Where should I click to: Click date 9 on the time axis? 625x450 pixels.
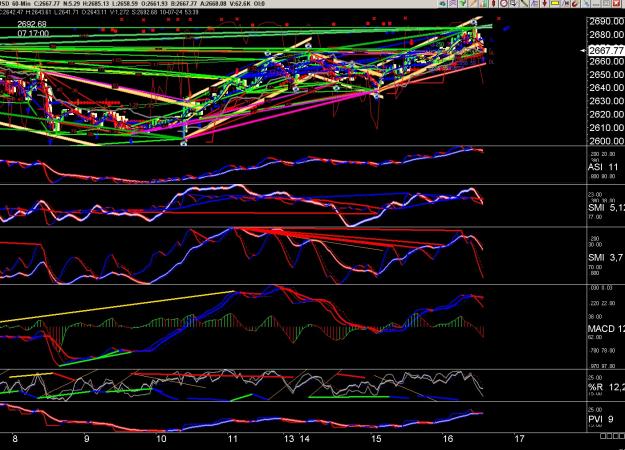pyautogui.click(x=86, y=439)
